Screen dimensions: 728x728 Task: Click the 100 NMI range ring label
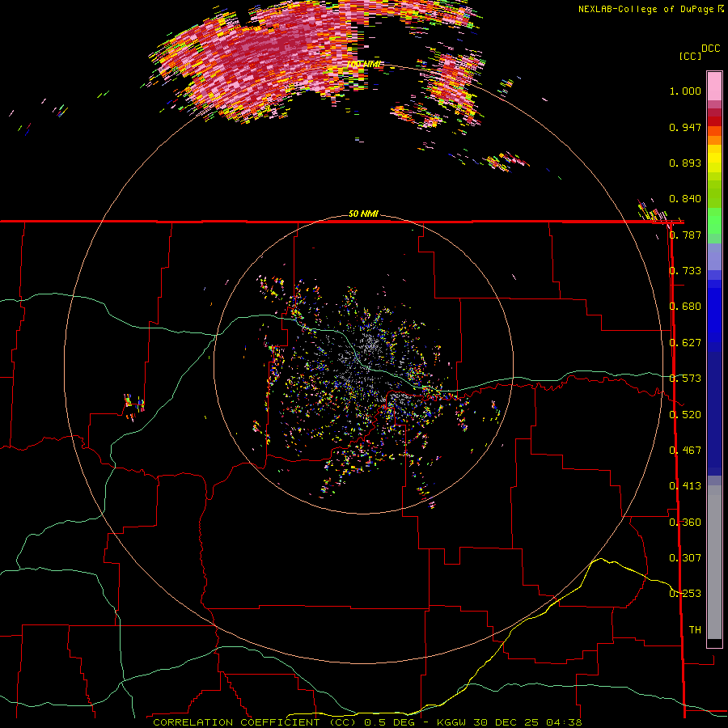click(x=363, y=64)
